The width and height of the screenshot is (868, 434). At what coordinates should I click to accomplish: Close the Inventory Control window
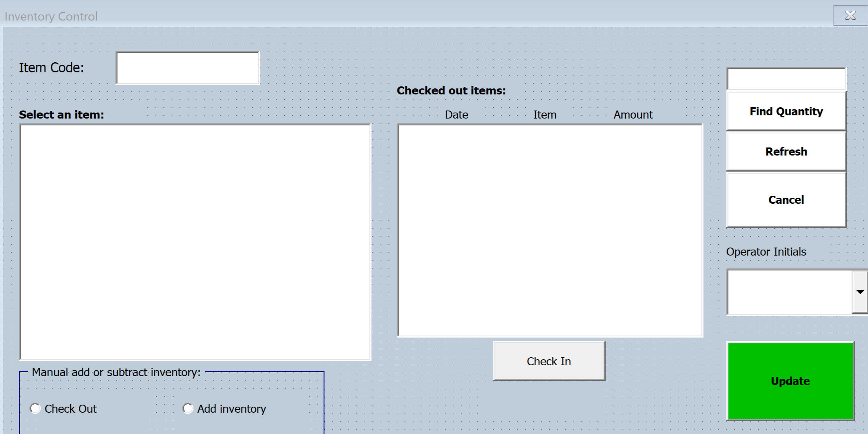click(x=850, y=16)
